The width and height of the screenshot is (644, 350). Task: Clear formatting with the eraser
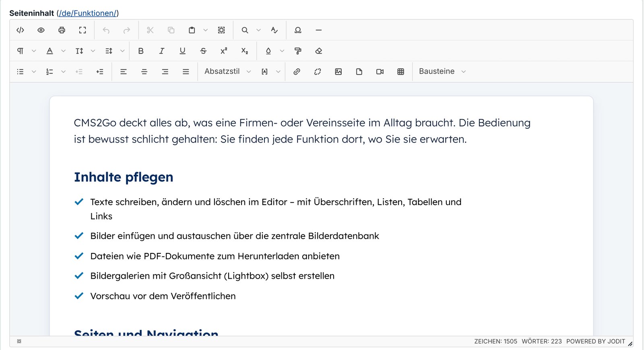point(319,51)
